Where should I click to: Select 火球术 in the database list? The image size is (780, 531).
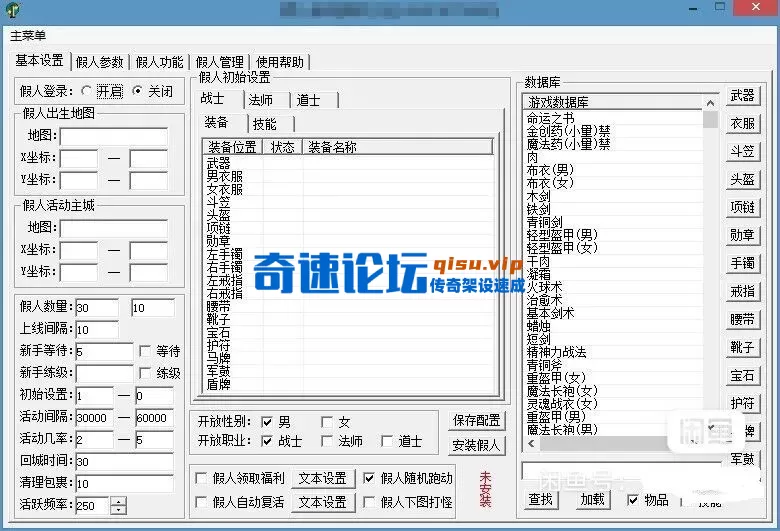(x=544, y=286)
